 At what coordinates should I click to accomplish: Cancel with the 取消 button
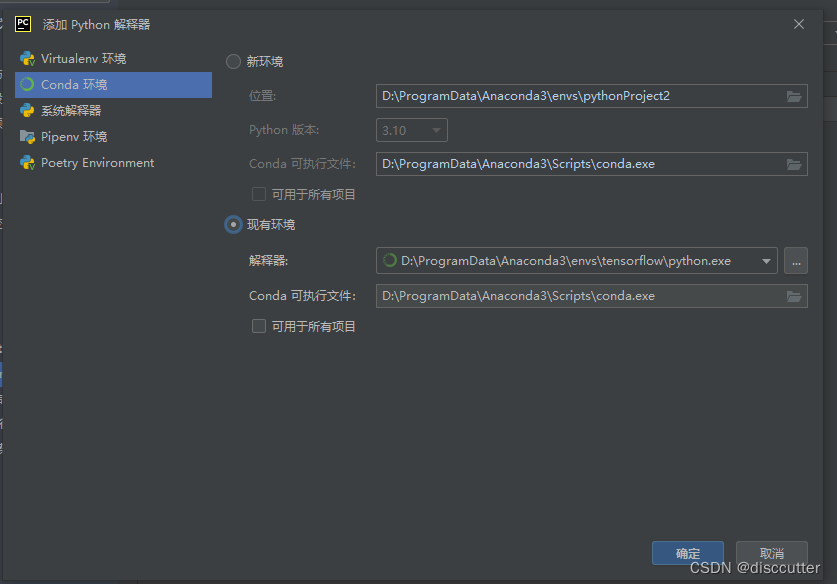tap(771, 553)
